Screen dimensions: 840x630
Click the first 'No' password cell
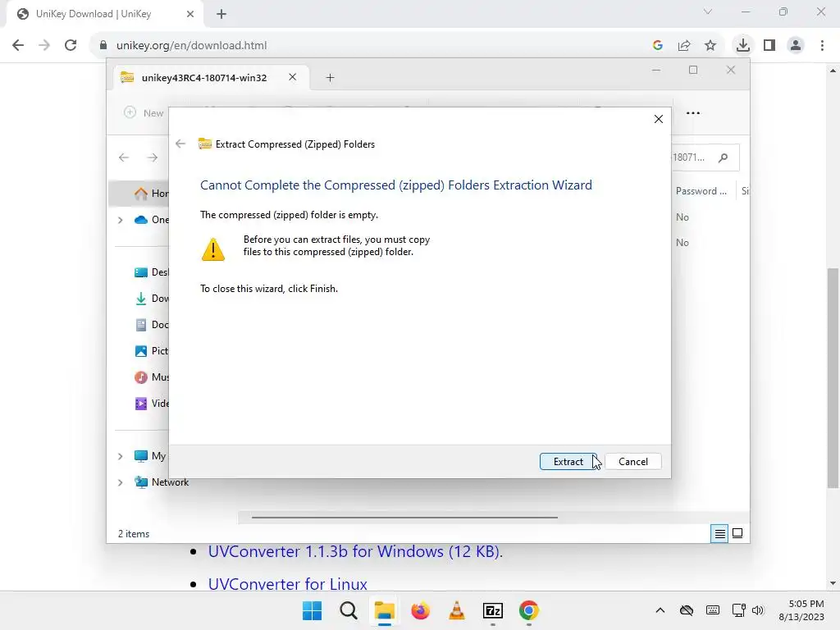(682, 217)
